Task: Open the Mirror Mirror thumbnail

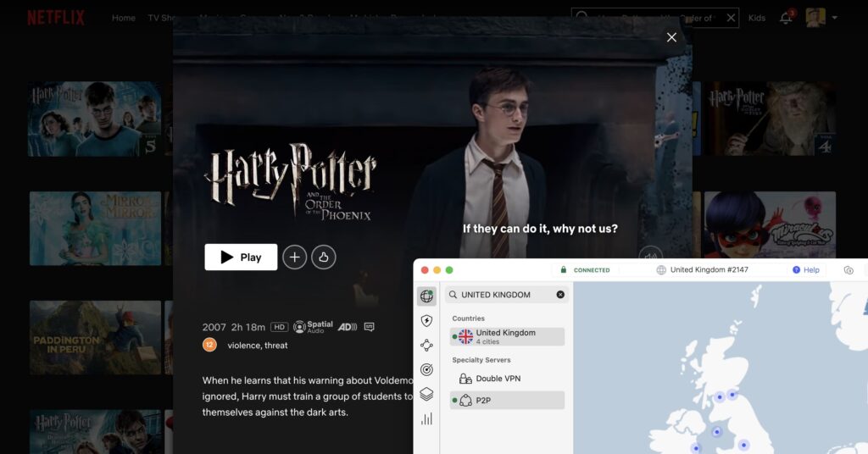Action: click(95, 229)
